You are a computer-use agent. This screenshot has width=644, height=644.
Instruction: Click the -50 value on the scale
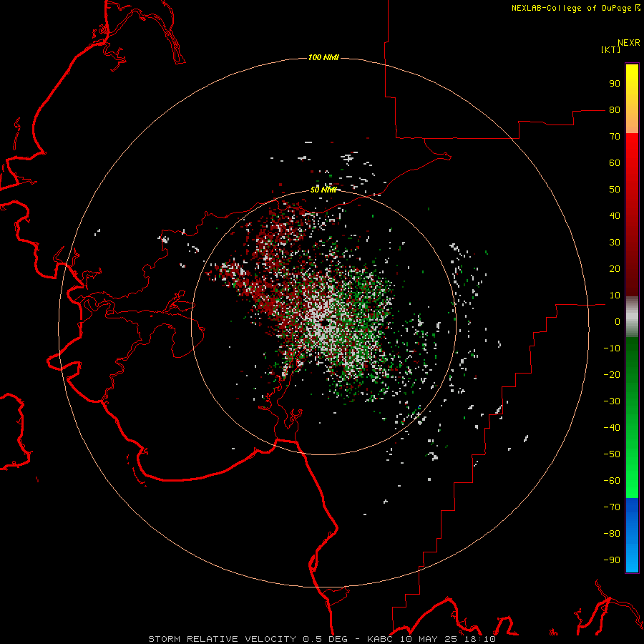click(x=612, y=454)
